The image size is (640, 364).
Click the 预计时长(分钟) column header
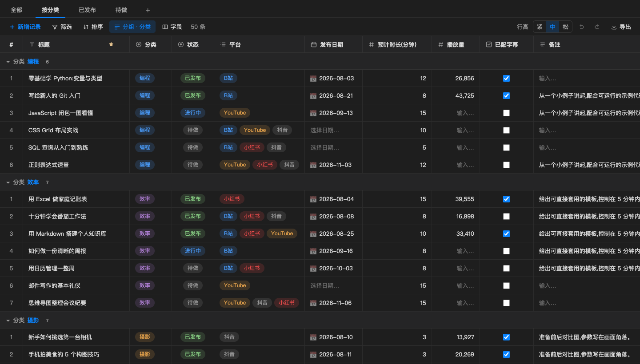[397, 44]
